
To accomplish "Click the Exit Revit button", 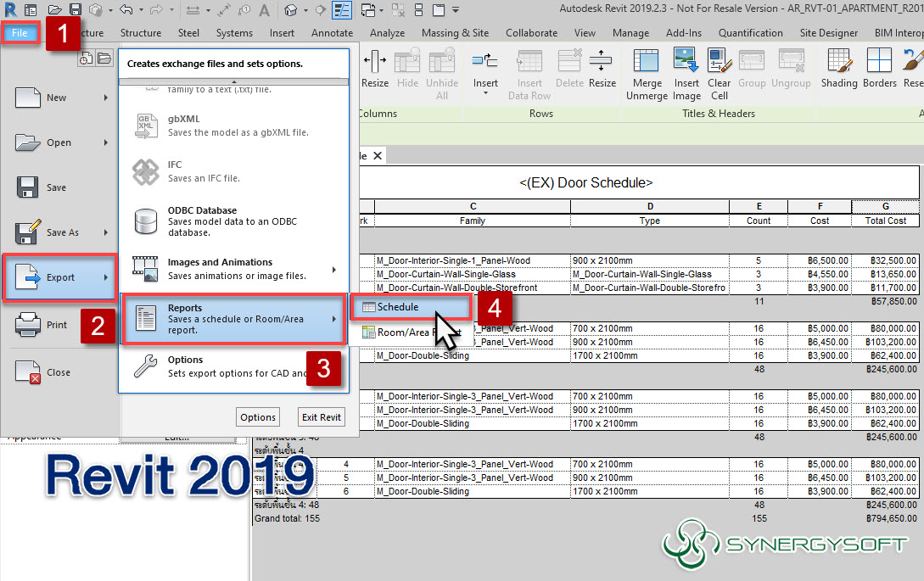I will pyautogui.click(x=321, y=416).
